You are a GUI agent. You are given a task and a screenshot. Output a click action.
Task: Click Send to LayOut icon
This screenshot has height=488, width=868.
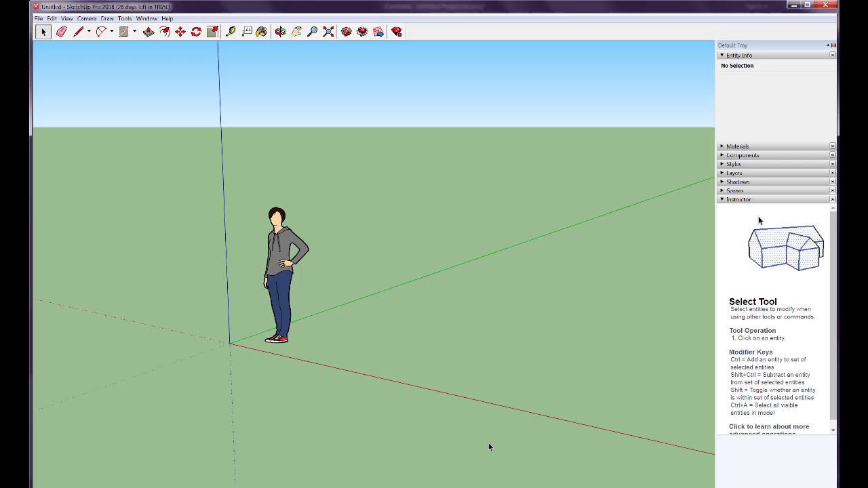click(x=378, y=32)
